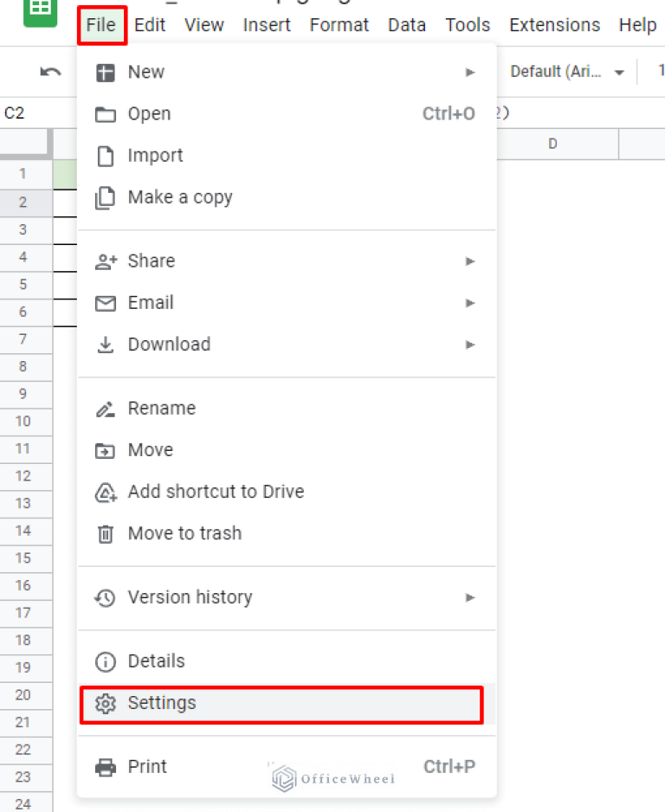Select Add shortcut to Drive icon
This screenshot has width=665, height=812.
click(x=106, y=492)
